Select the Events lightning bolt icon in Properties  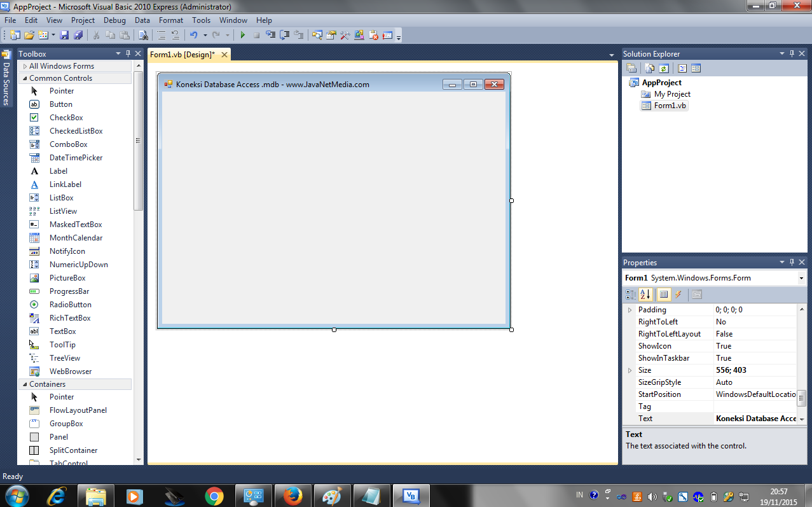pos(678,294)
